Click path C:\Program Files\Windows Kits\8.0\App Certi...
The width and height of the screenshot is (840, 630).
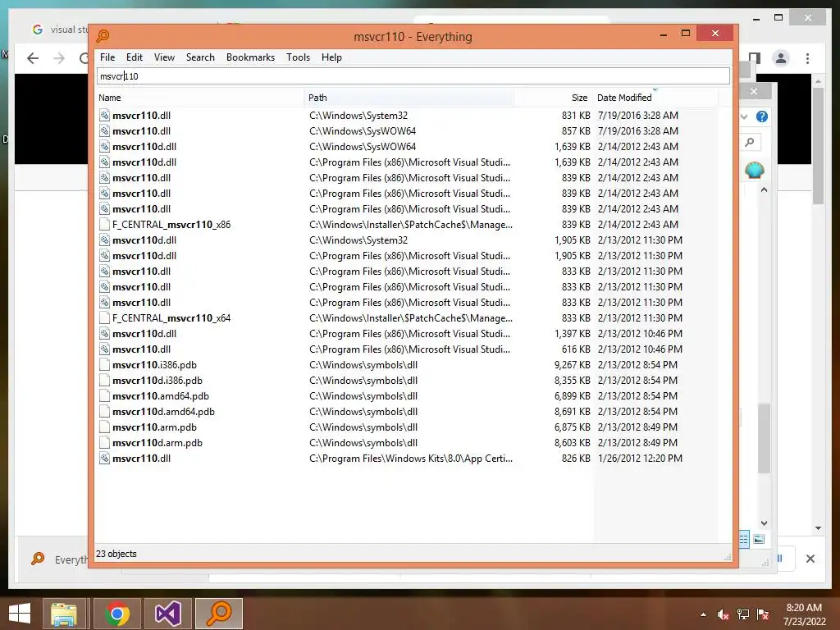coord(410,458)
